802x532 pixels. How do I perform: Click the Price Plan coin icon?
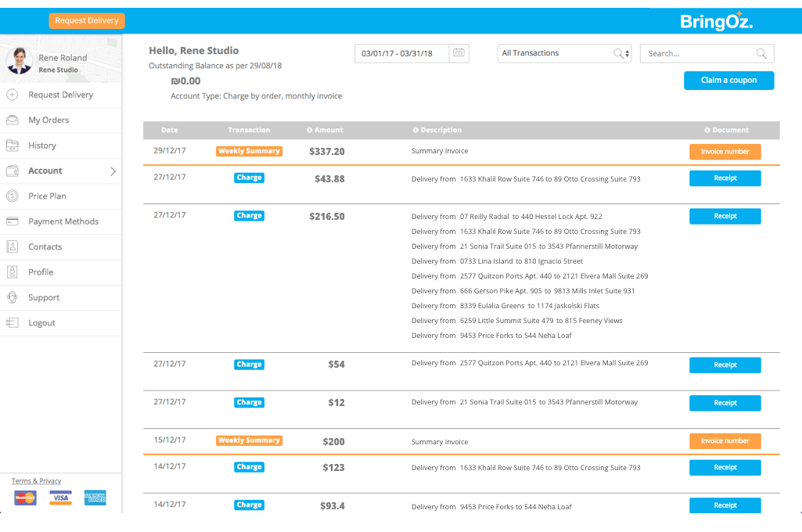pos(13,196)
